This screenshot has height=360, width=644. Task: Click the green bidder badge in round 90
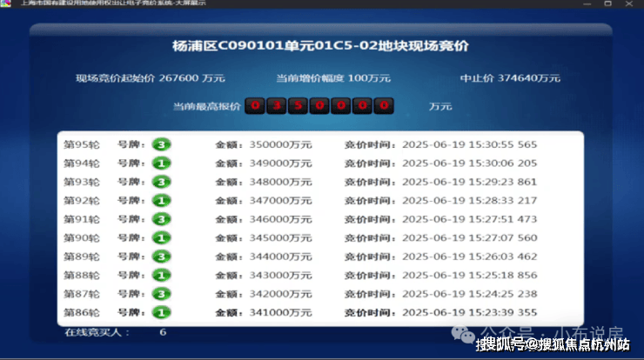tap(160, 237)
